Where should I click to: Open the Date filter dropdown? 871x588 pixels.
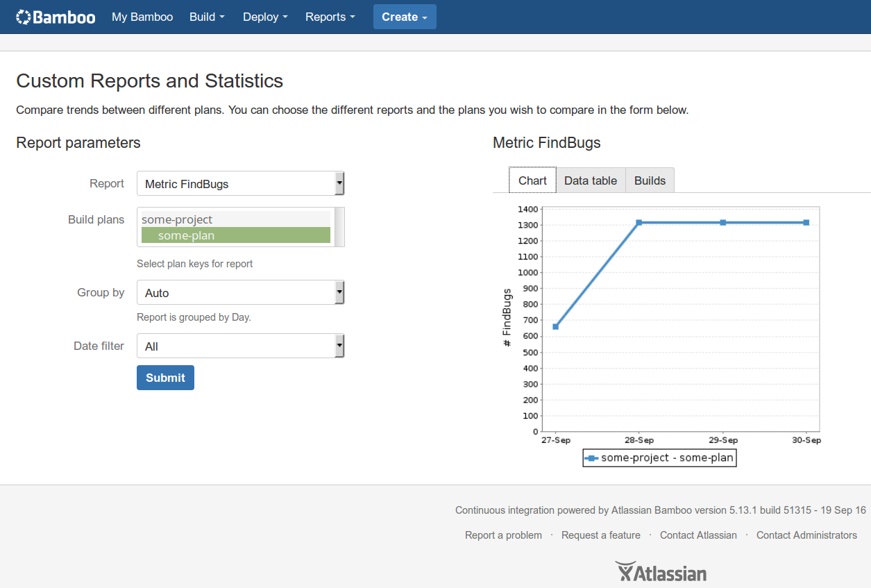tap(240, 346)
